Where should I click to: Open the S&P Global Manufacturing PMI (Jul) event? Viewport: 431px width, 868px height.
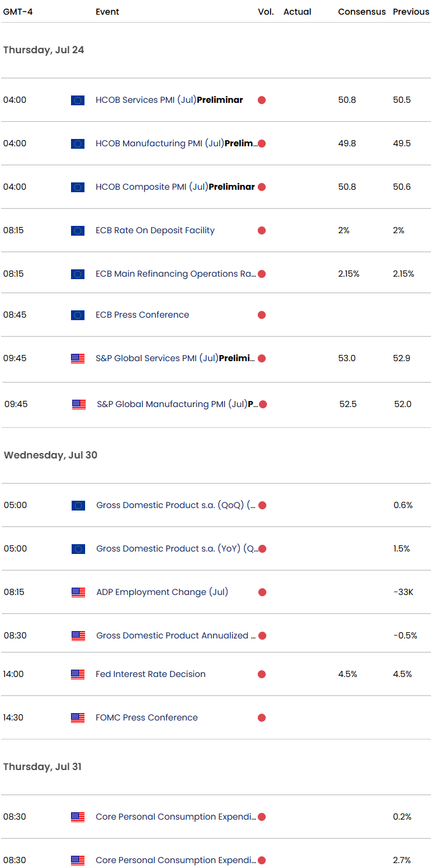(x=177, y=405)
